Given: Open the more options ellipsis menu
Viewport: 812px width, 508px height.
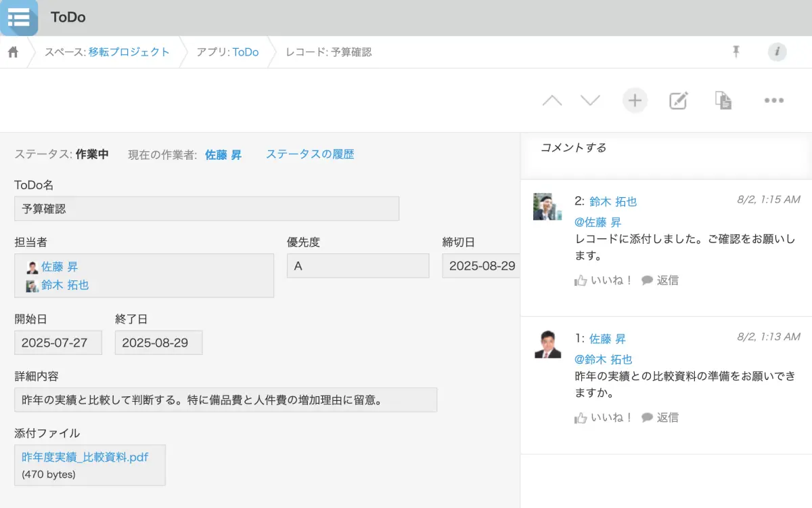Looking at the screenshot, I should pos(773,101).
